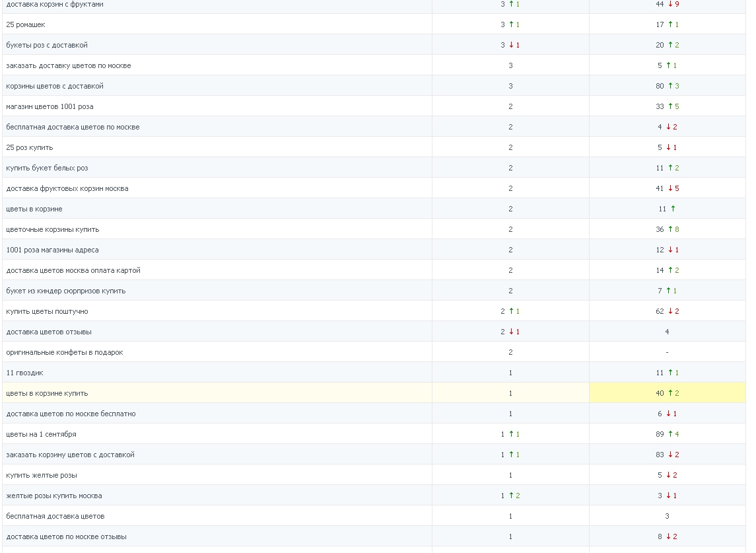
Task: Select position value '80 ↑3'
Action: click(668, 87)
